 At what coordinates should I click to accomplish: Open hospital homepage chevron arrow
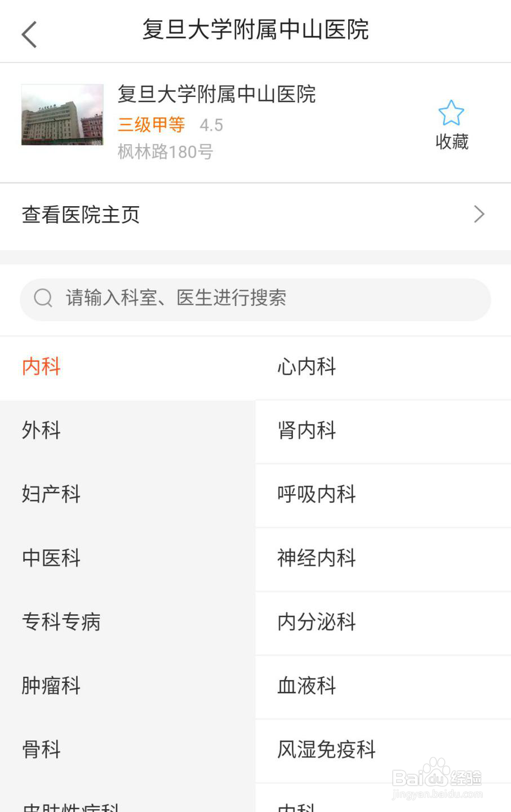[479, 214]
